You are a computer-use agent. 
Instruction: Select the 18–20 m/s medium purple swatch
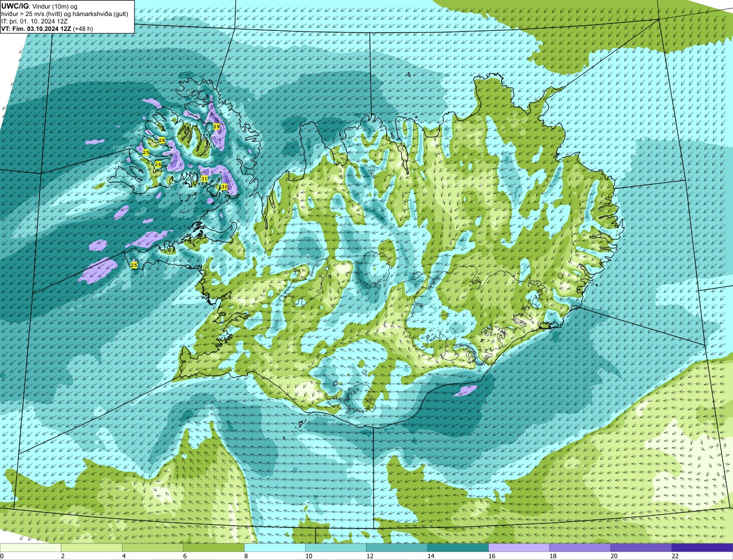580,547
